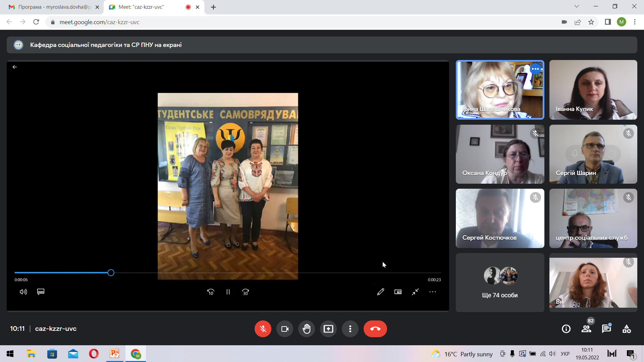Open the activities panel icon
644x362 pixels.
[x=627, y=329]
